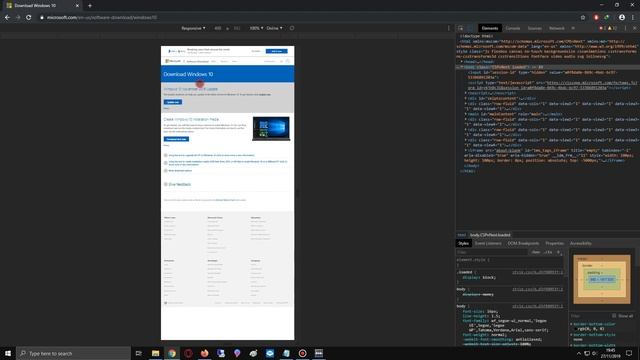The width and height of the screenshot is (640, 360).
Task: Open the Online throttling dropdown
Action: point(274,28)
